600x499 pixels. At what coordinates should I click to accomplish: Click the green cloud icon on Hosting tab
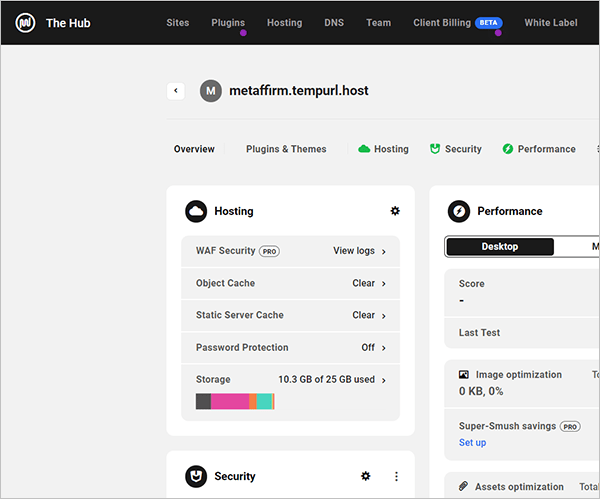click(364, 149)
